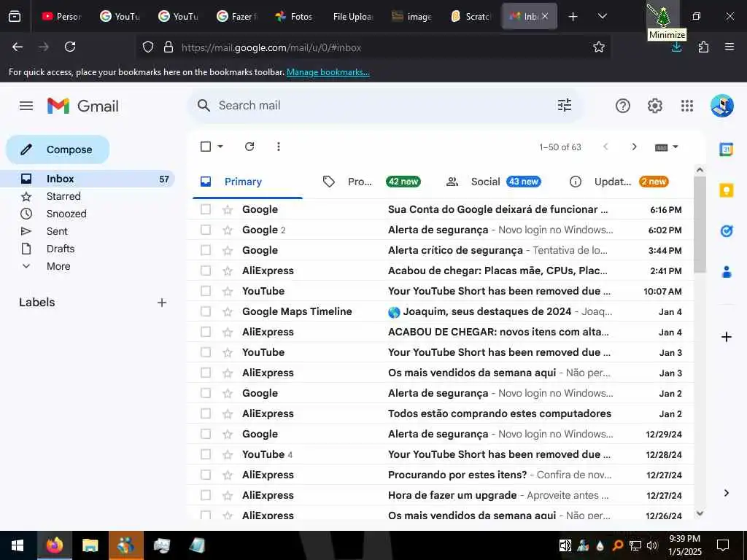The height and width of the screenshot is (560, 747).
Task: Check the Hora de fazer um upgrade email
Action: [206, 495]
